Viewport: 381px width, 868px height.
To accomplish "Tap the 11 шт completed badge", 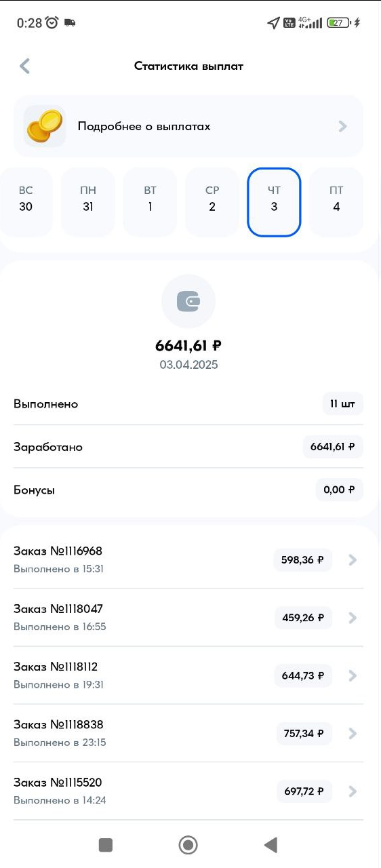I will coord(342,403).
